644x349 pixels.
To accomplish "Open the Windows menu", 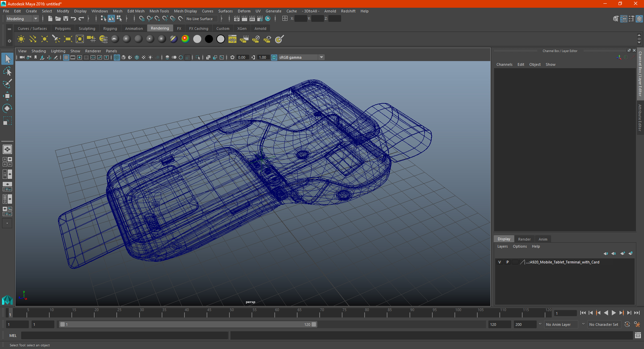I will 100,11.
